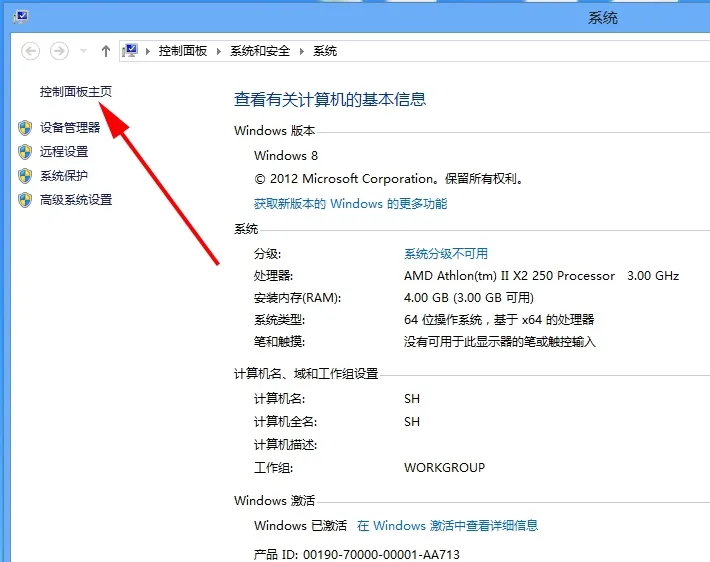The width and height of the screenshot is (710, 562).
Task: Open 获取新版本的 Windows 的更多功能 link
Action: click(350, 204)
